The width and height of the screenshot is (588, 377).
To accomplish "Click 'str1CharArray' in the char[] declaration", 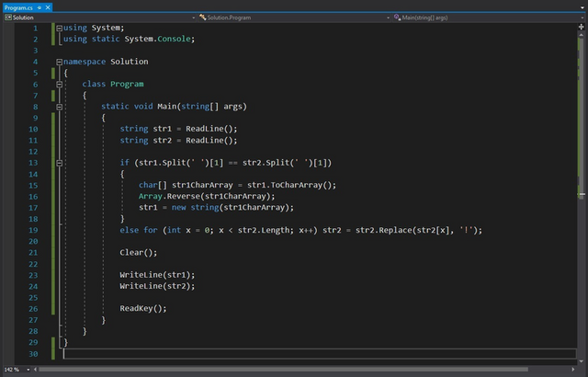I will pos(202,186).
